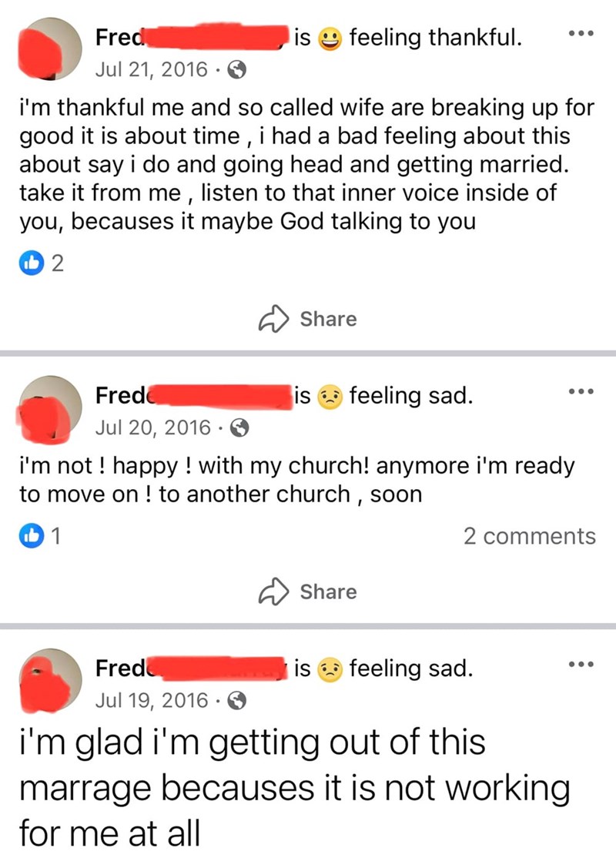The width and height of the screenshot is (616, 858).
Task: Share the church post from Jul 20
Action: click(x=308, y=592)
